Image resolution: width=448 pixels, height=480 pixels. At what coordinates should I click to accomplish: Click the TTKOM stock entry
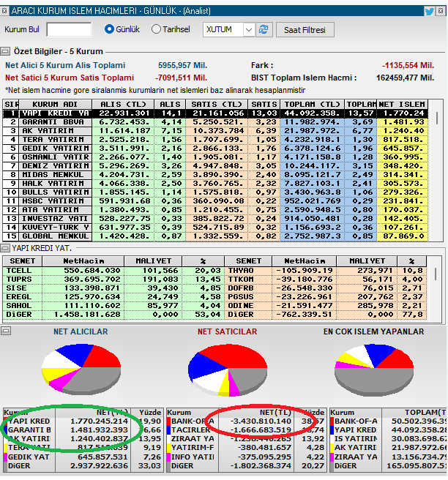pyautogui.click(x=326, y=280)
